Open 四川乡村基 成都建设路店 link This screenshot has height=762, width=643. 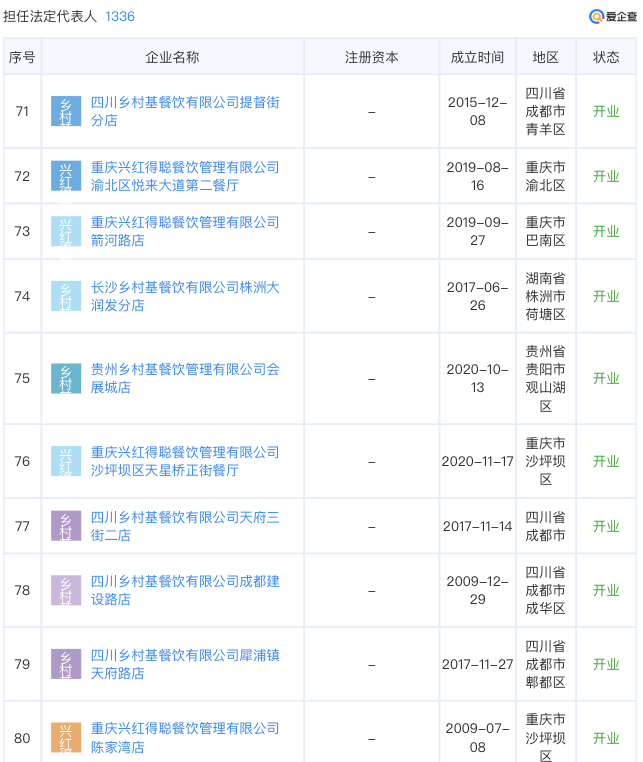pyautogui.click(x=185, y=590)
